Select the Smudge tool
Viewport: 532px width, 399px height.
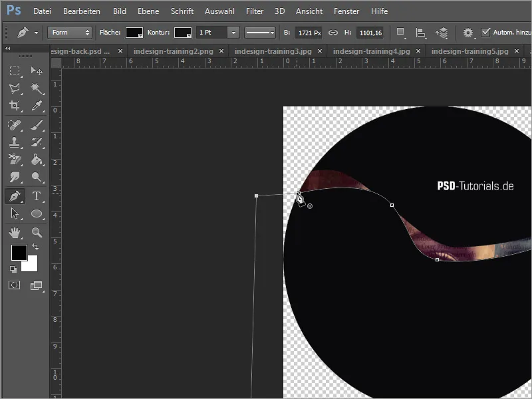tap(14, 177)
